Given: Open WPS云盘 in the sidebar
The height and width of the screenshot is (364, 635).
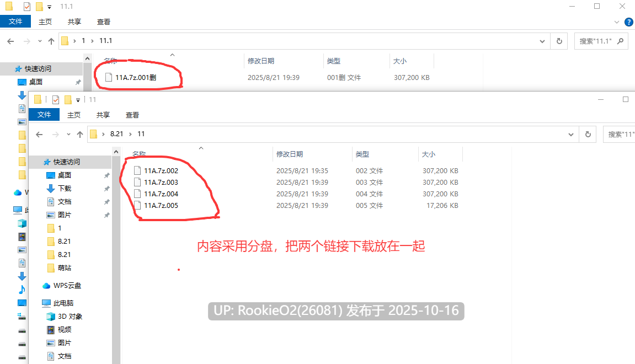Looking at the screenshot, I should pos(67,286).
